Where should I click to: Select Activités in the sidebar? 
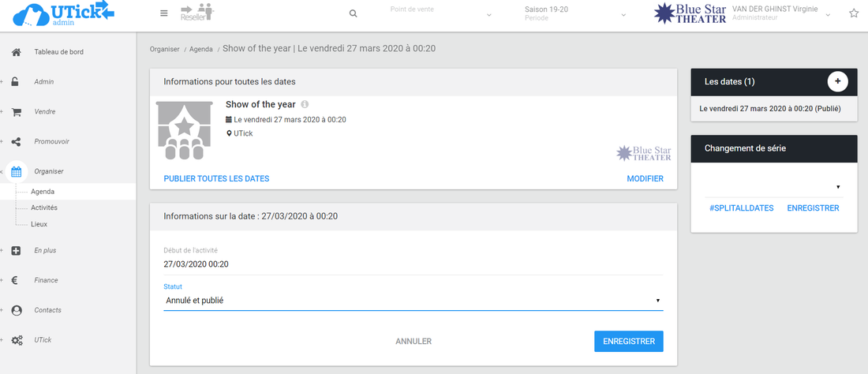tap(44, 208)
